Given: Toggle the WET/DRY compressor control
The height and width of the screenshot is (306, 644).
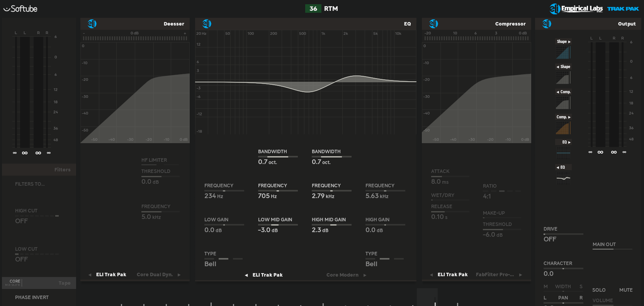Looking at the screenshot, I should pos(450,197).
